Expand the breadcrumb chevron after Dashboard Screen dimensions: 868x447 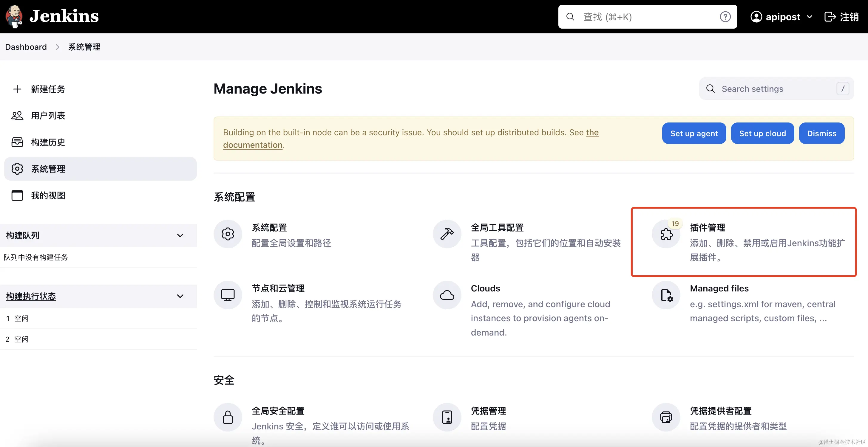57,47
